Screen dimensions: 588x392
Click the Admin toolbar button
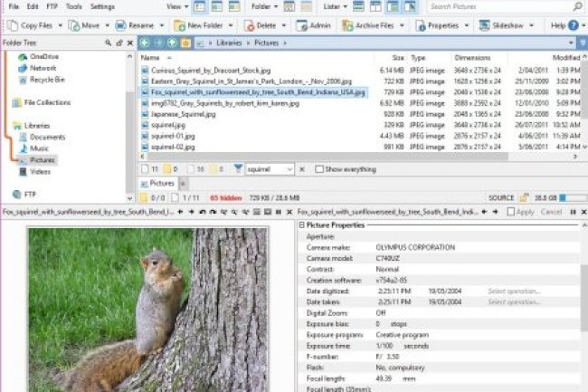click(x=314, y=25)
